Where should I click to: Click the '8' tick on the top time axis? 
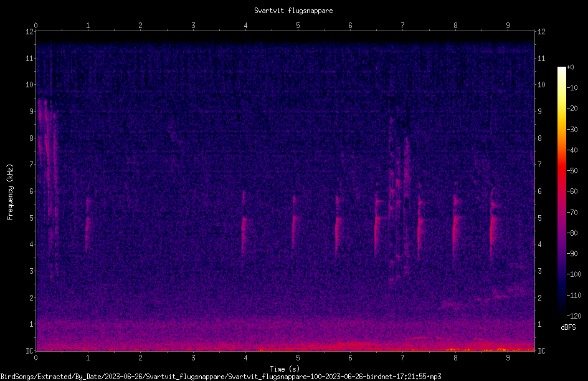coord(455,26)
